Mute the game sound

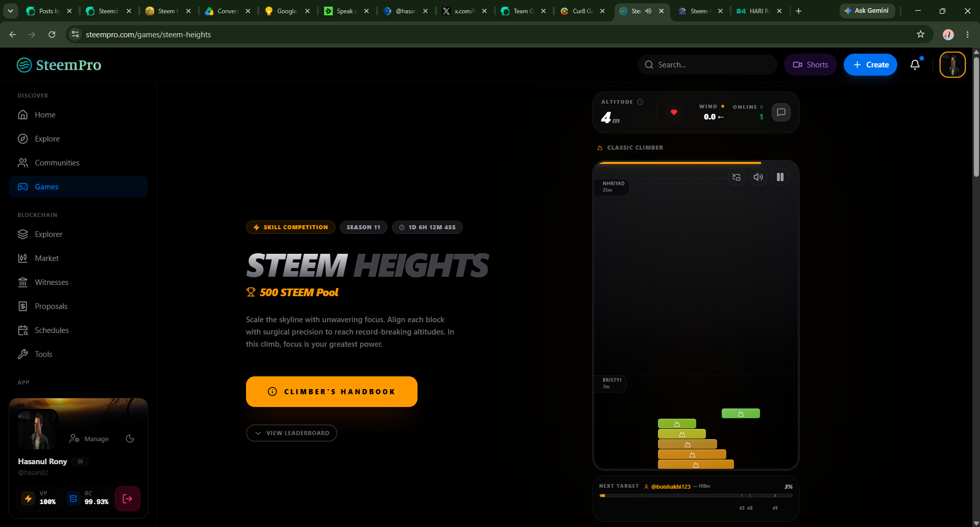pyautogui.click(x=758, y=177)
